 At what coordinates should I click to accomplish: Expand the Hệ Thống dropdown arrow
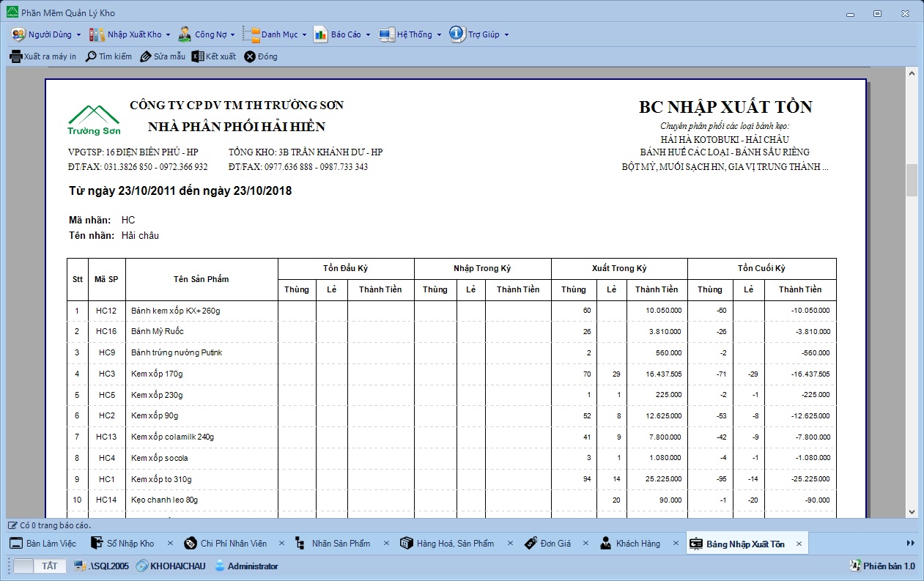click(x=439, y=34)
